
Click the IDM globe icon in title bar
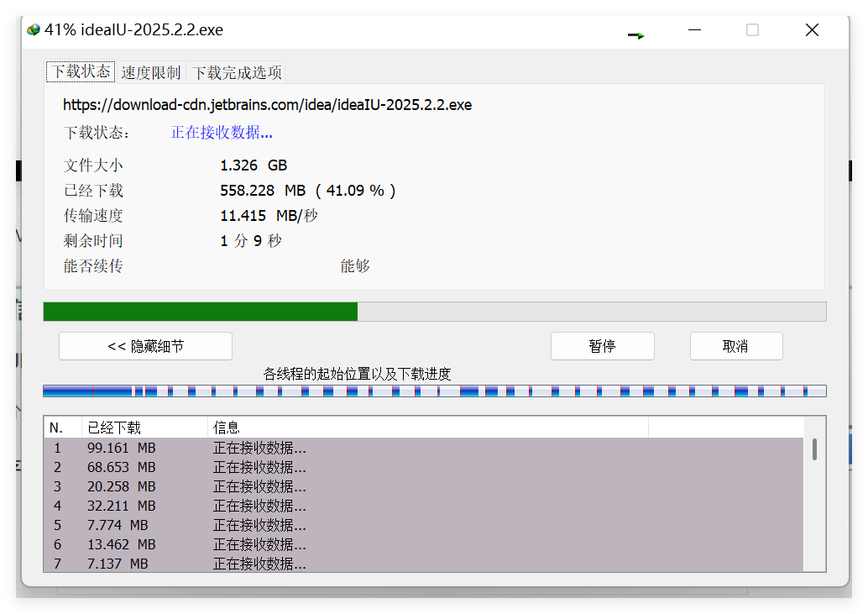tap(34, 30)
